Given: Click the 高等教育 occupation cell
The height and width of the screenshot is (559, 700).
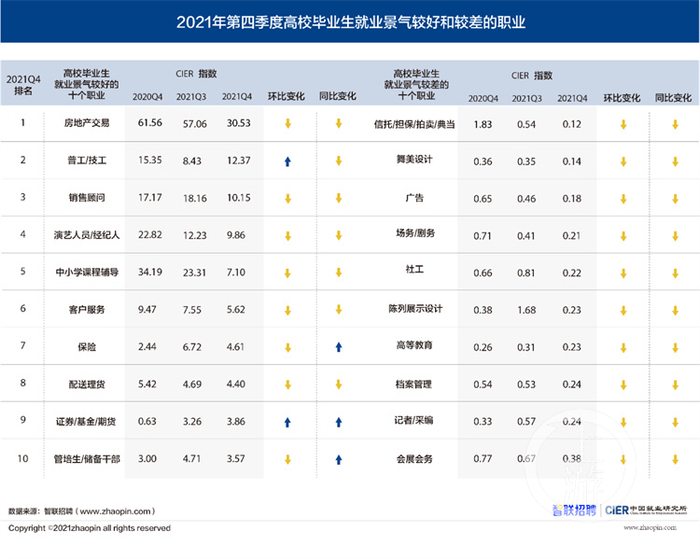Looking at the screenshot, I should pos(414,345).
